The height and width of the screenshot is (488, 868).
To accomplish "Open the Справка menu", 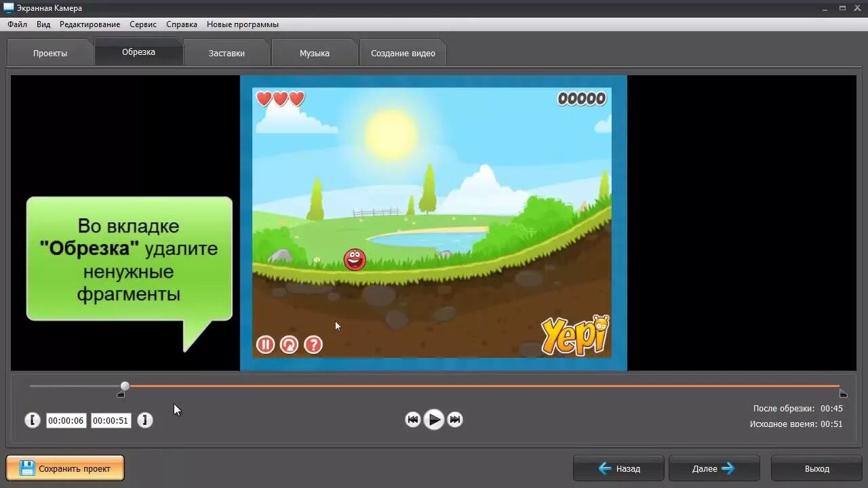I will coord(182,24).
